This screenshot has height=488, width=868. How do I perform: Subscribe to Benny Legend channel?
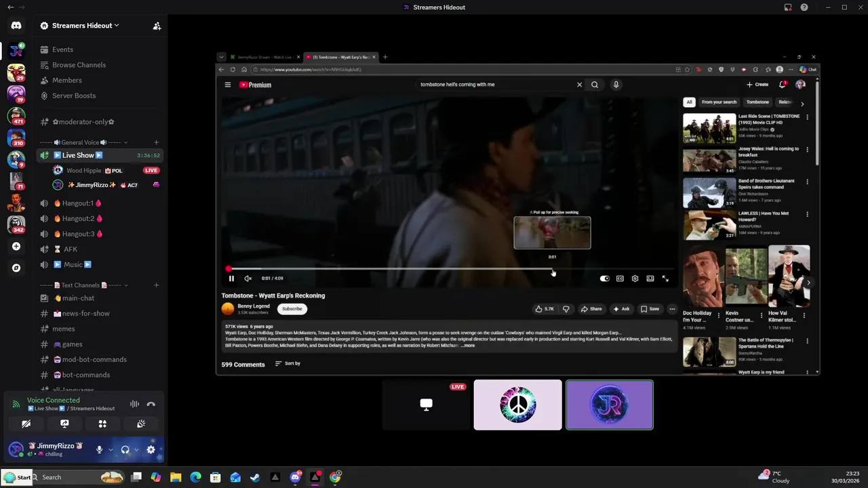[292, 309]
